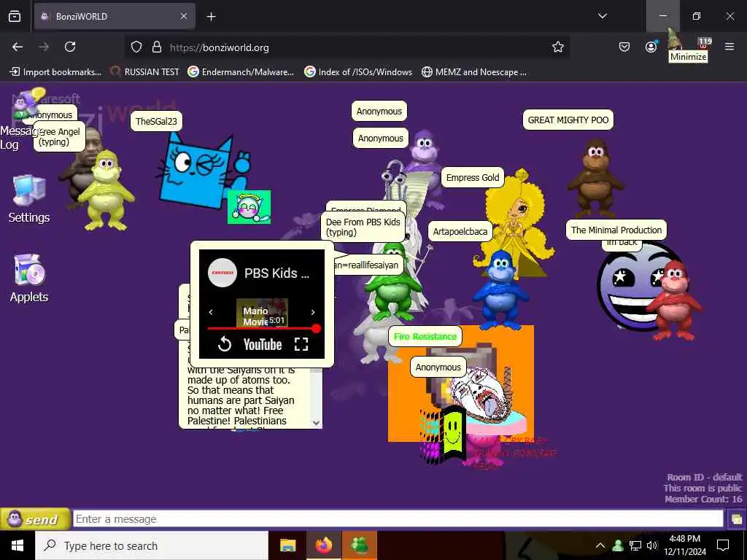Open File Explorer from the taskbar

coord(287,545)
